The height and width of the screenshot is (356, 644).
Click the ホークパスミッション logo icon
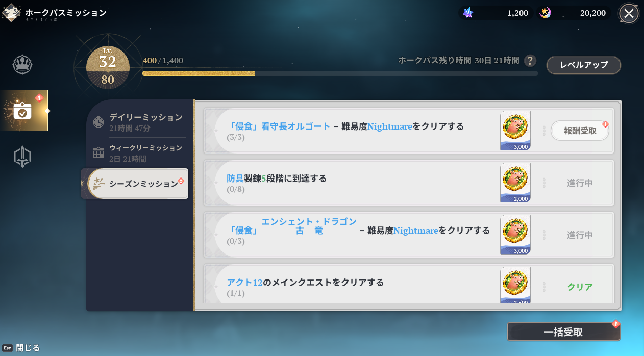click(x=11, y=13)
